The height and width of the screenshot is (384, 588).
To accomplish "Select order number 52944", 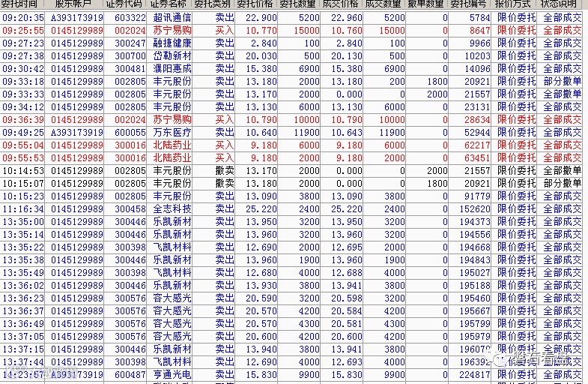I will (x=477, y=133).
